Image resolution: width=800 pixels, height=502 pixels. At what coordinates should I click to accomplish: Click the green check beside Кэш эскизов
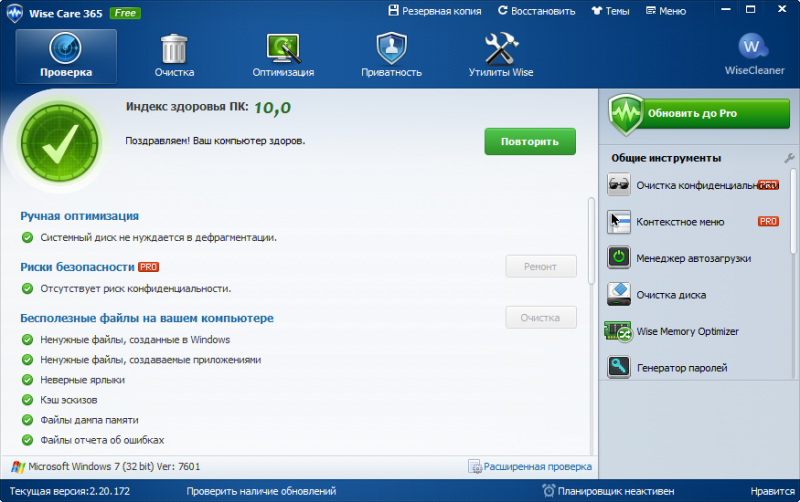[28, 399]
